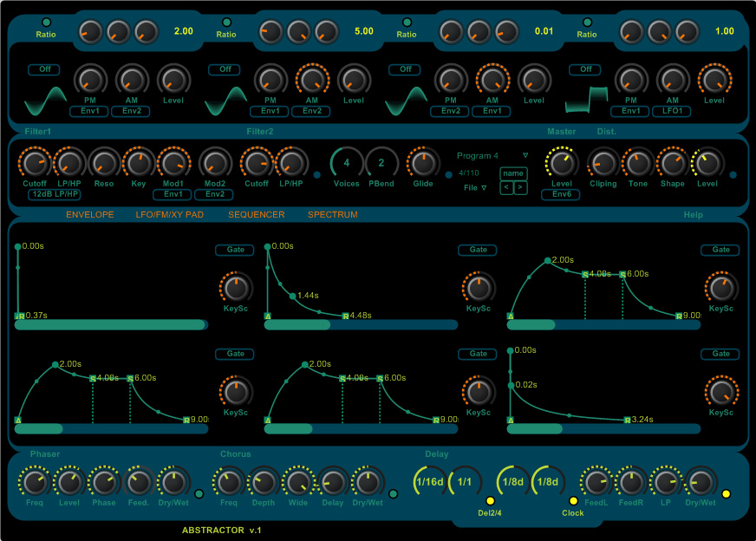Click the Mod1 knob
756x541 pixels.
click(173, 164)
